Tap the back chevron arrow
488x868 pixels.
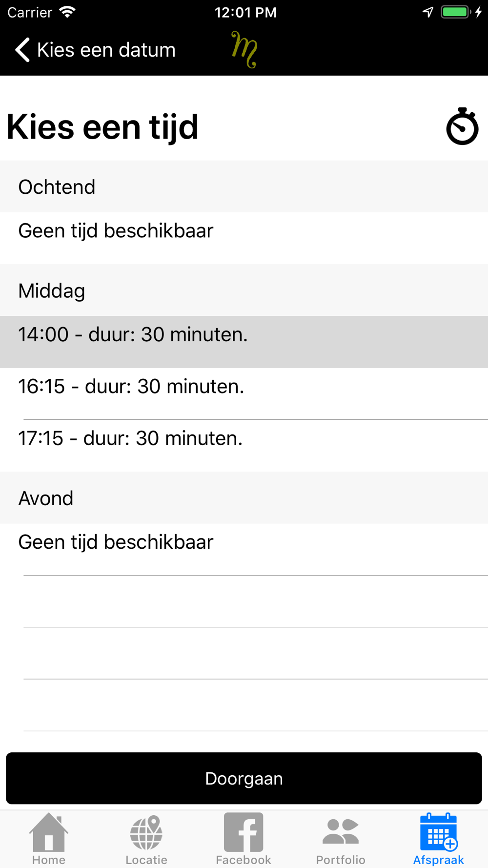(22, 50)
